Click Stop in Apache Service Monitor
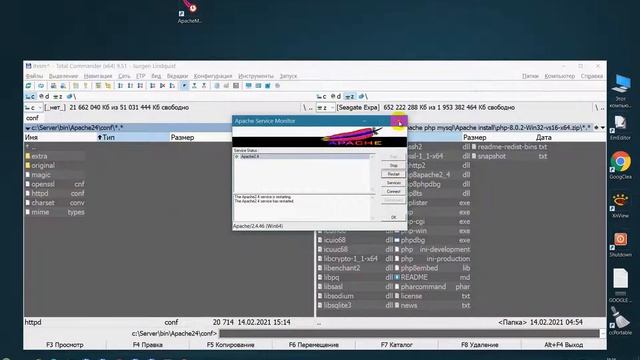This screenshot has width=640, height=360. (393, 165)
